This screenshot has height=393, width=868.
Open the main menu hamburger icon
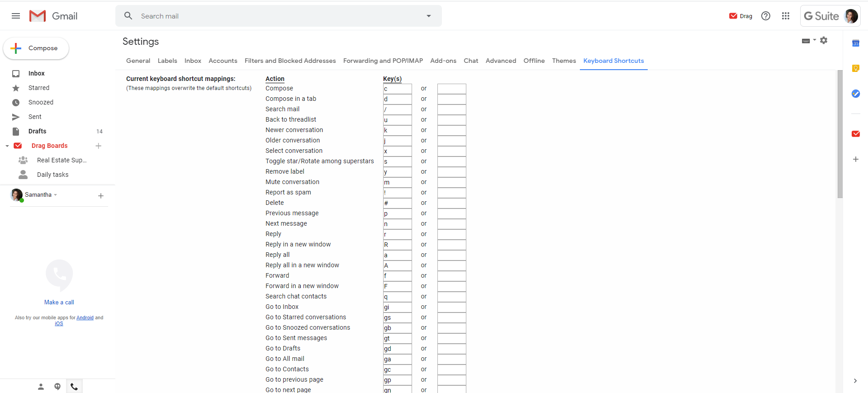[x=16, y=16]
